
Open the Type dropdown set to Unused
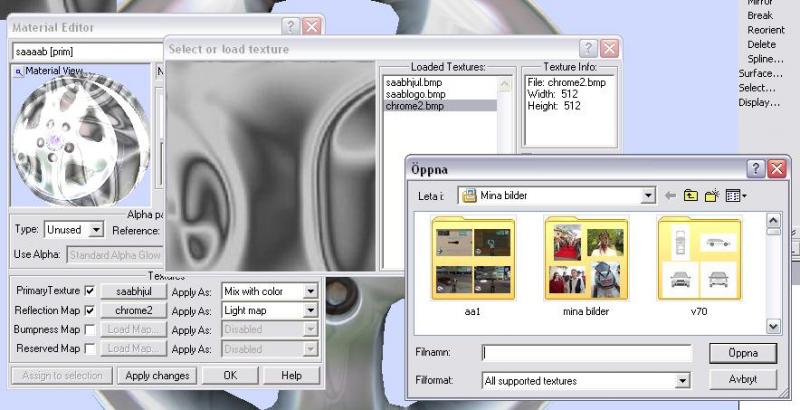pyautogui.click(x=96, y=230)
